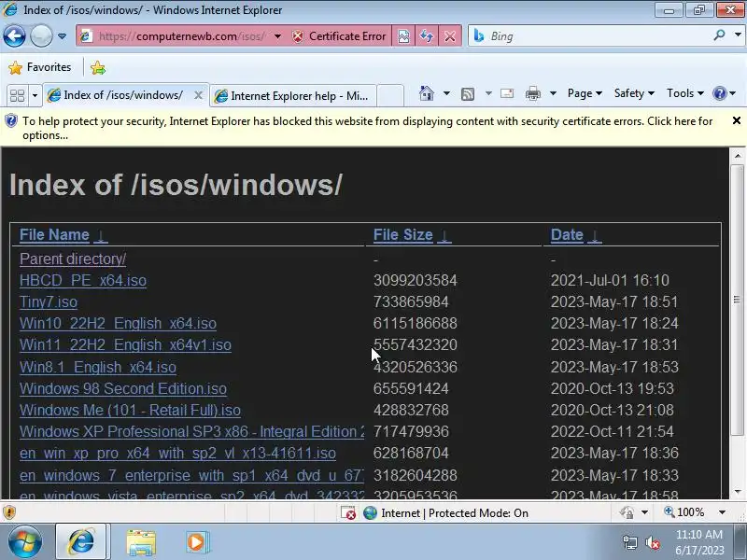Click the vertical scrollbar thumb
This screenshot has width=747, height=560.
(x=738, y=300)
